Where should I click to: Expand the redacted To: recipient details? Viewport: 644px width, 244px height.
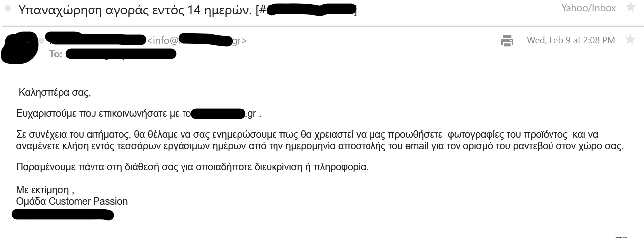point(121,54)
